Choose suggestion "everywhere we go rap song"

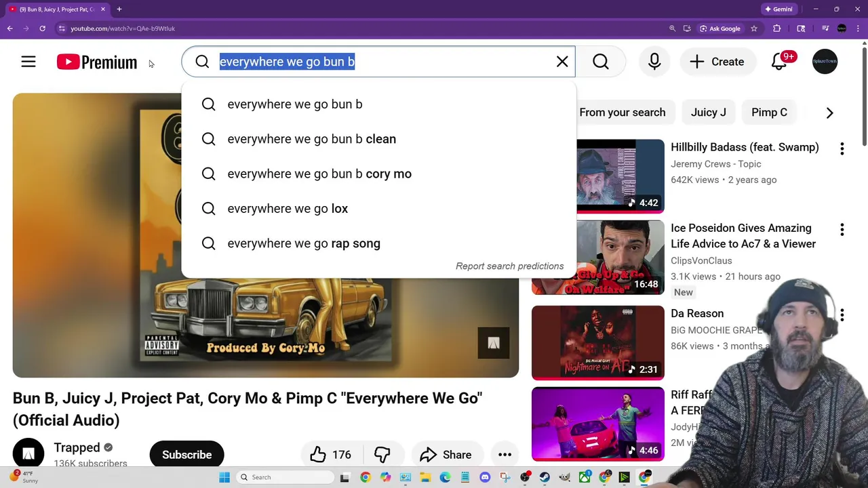[x=378, y=243]
